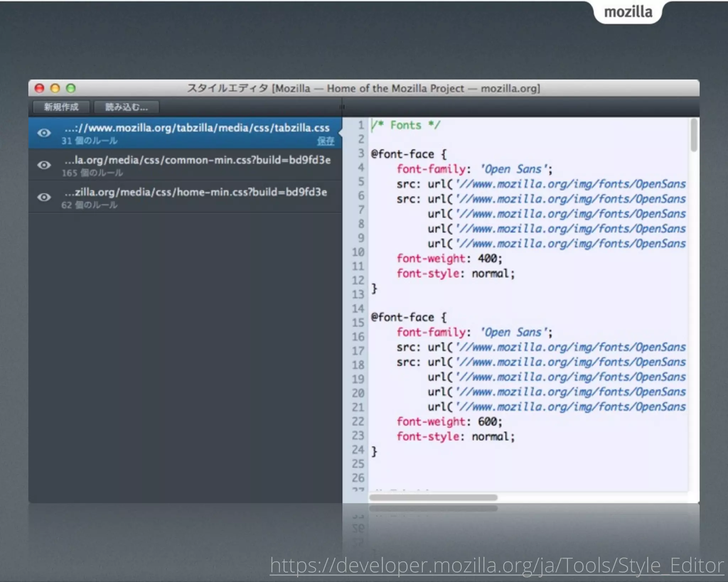Click line number 24 in the gutter
The width and height of the screenshot is (728, 582).
pos(358,450)
